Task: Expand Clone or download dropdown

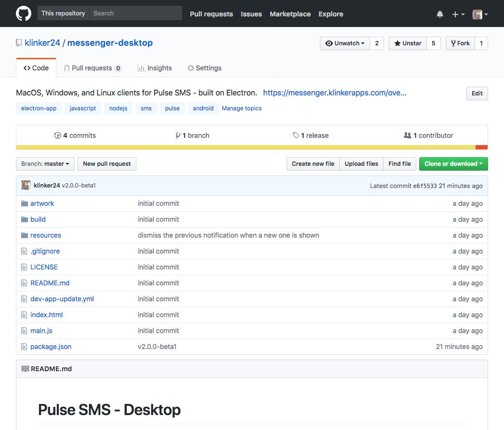Action: (x=453, y=164)
